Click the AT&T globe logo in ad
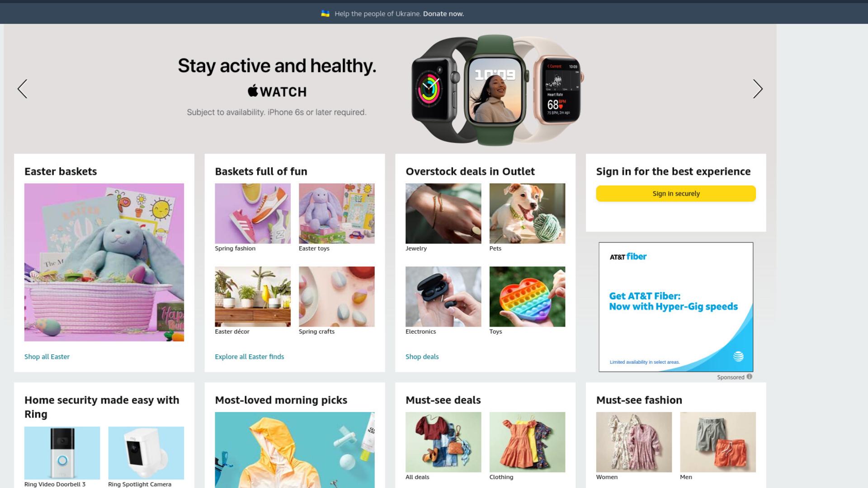Image resolution: width=868 pixels, height=488 pixels. tap(738, 356)
